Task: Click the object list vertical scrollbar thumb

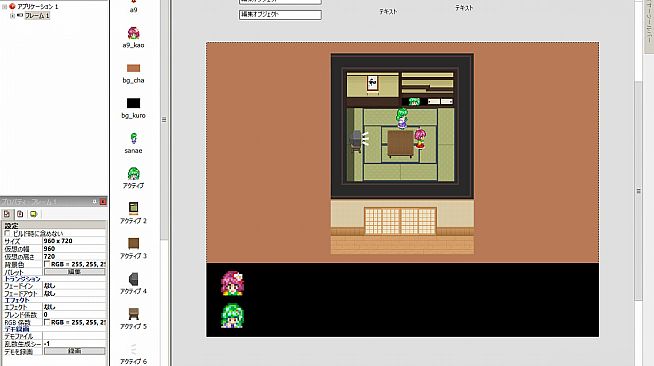Action: click(x=164, y=120)
